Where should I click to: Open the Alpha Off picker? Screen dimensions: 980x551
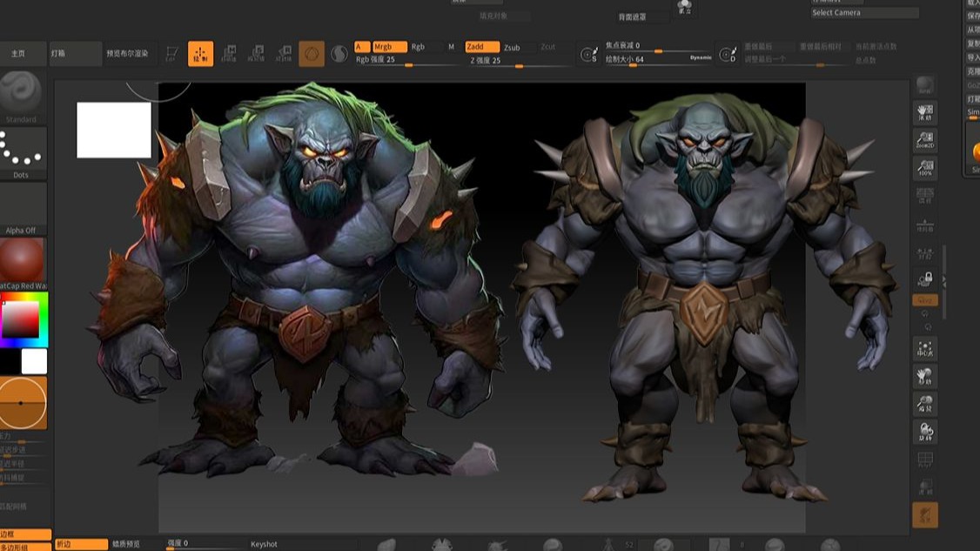pos(23,209)
